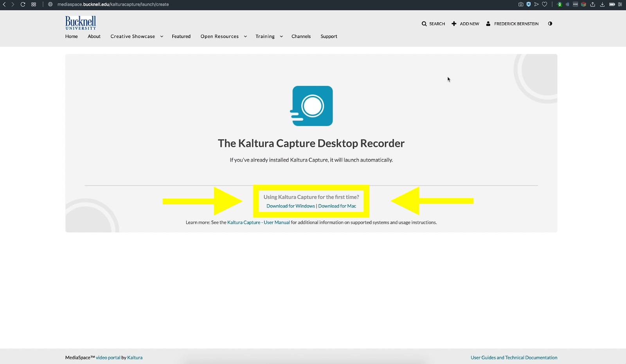Click the battery saver icon
The image size is (626, 364).
[x=612, y=4]
